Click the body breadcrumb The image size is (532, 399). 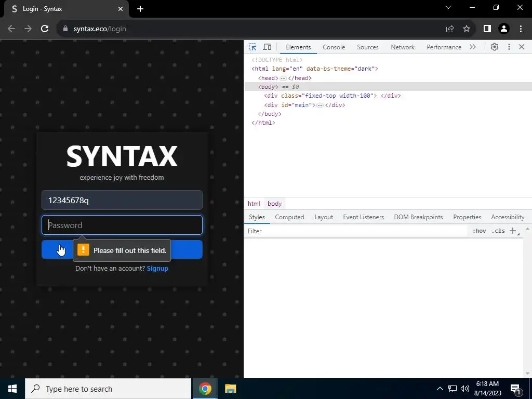[274, 204]
